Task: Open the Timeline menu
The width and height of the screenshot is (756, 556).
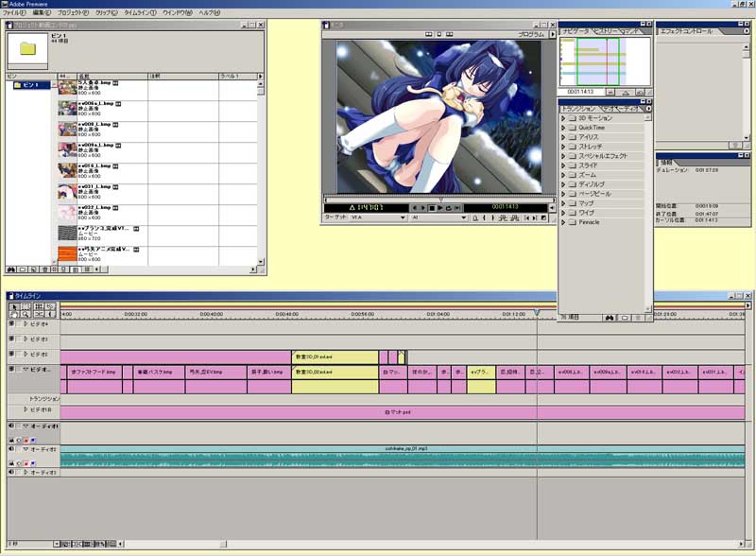Action: click(x=140, y=12)
